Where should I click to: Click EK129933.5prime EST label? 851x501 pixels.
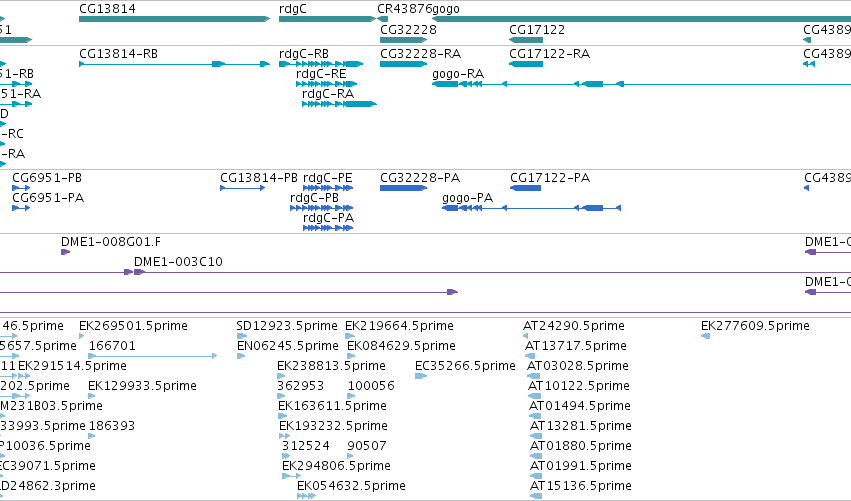click(142, 386)
